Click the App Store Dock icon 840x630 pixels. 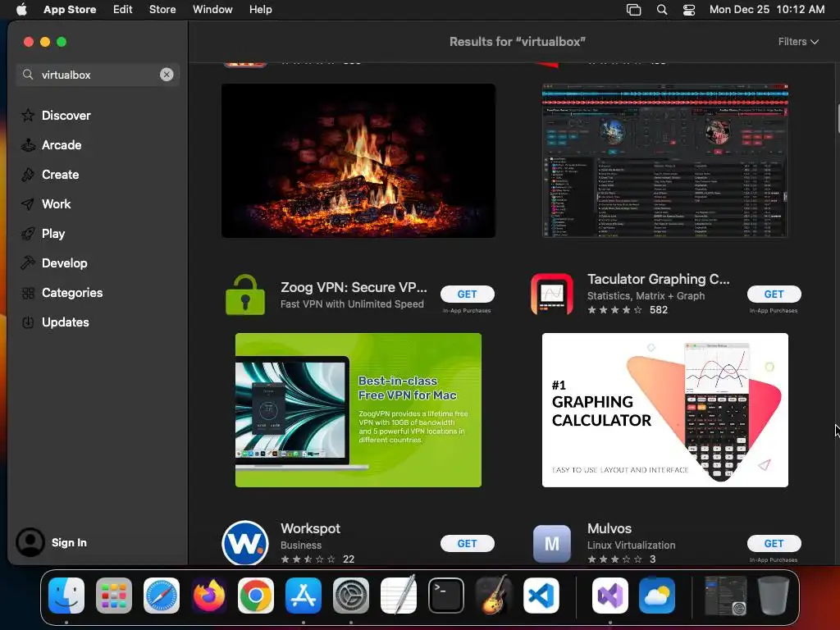304,596
